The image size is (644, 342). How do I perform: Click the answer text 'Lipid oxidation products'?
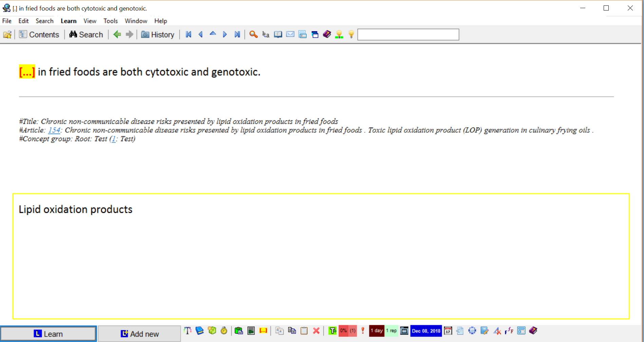click(x=76, y=210)
